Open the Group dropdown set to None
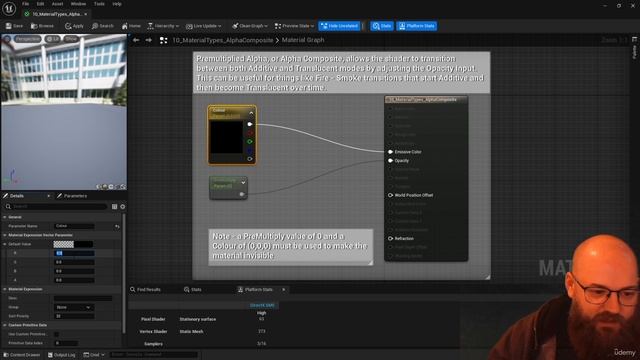This screenshot has width=640, height=360. [x=73, y=307]
